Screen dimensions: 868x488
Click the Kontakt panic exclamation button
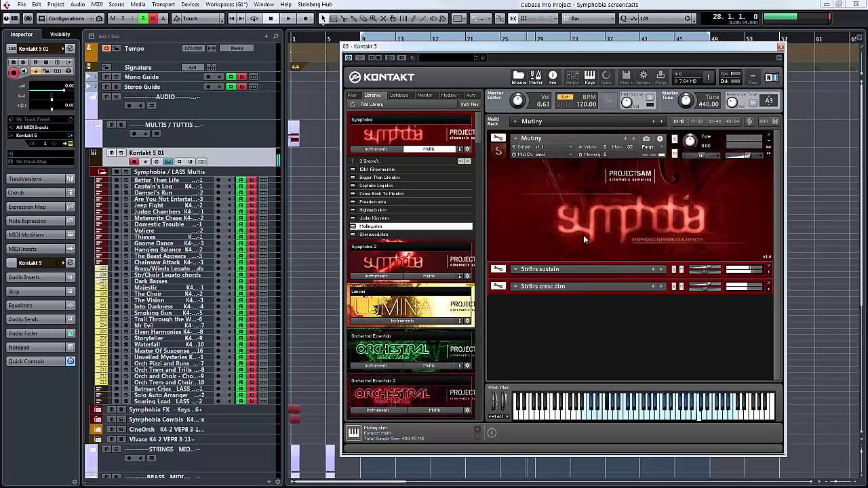pyautogui.click(x=709, y=77)
